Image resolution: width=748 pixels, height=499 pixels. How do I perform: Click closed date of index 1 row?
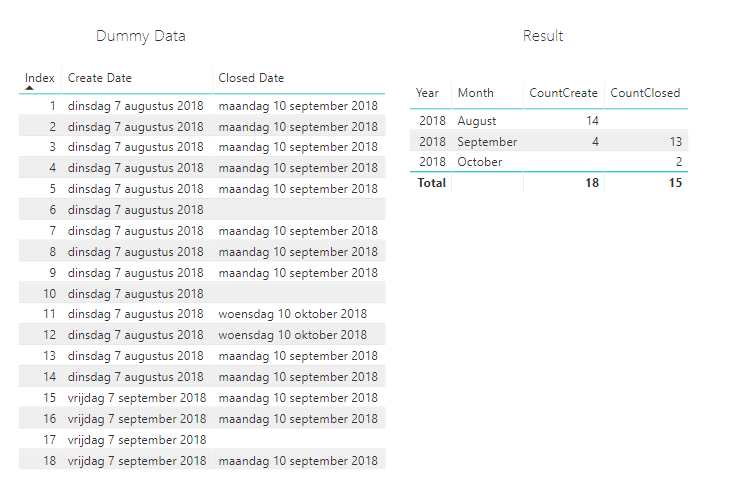click(x=298, y=106)
